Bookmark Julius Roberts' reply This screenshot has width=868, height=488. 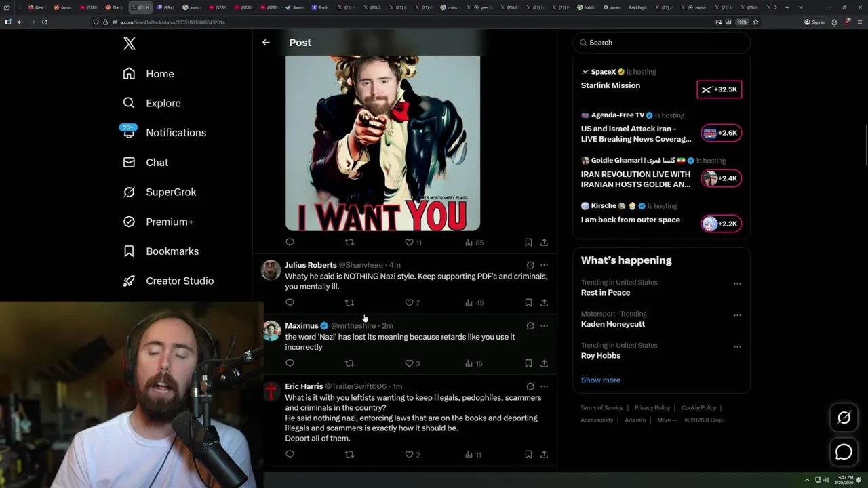point(528,302)
